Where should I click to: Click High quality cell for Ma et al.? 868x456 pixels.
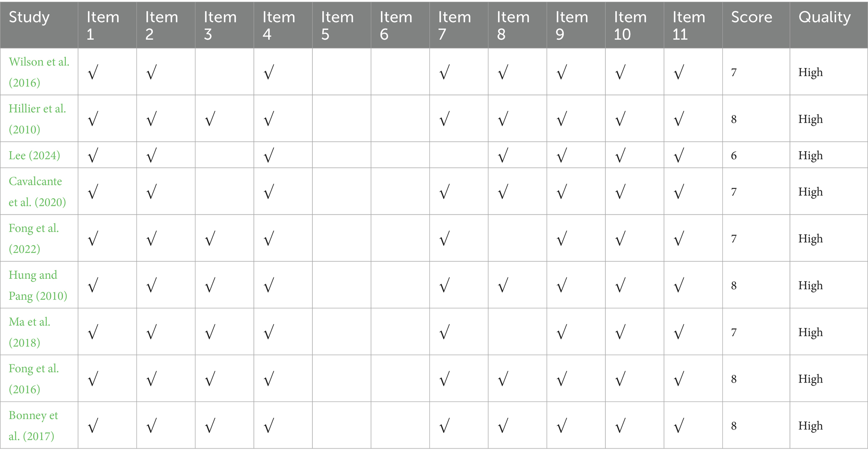[x=810, y=333]
